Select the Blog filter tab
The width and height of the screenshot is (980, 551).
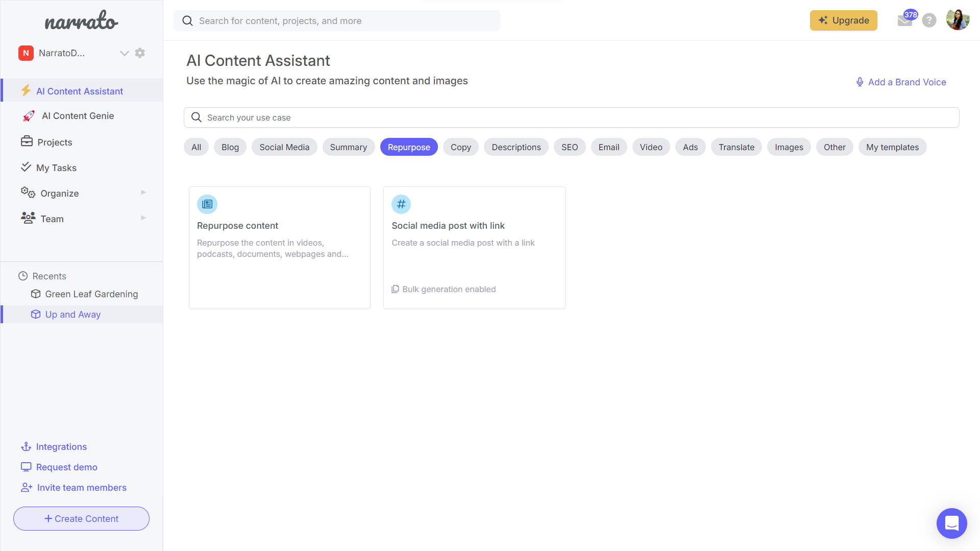(230, 147)
